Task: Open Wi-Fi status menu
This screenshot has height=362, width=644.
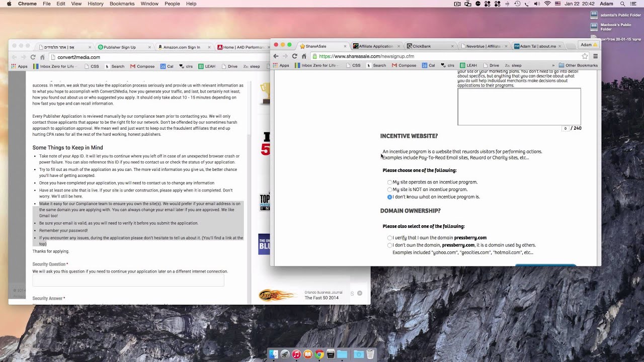Action: 547,4
